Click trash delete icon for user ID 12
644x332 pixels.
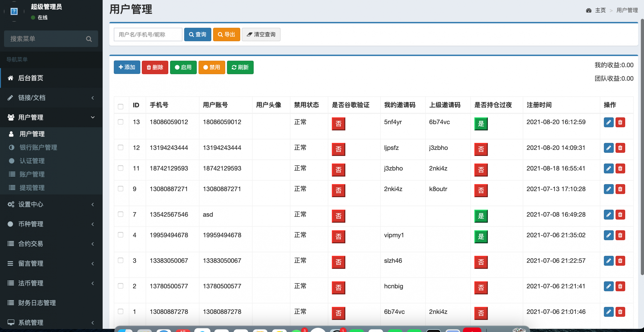tap(620, 148)
